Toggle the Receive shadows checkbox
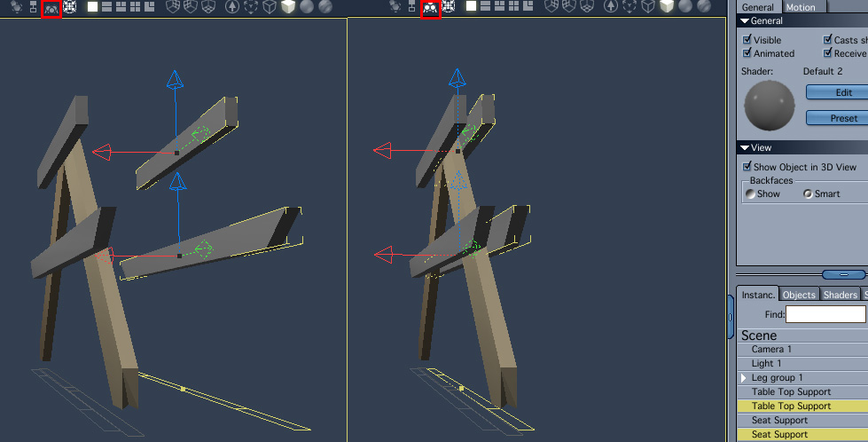868x442 pixels. (x=827, y=52)
